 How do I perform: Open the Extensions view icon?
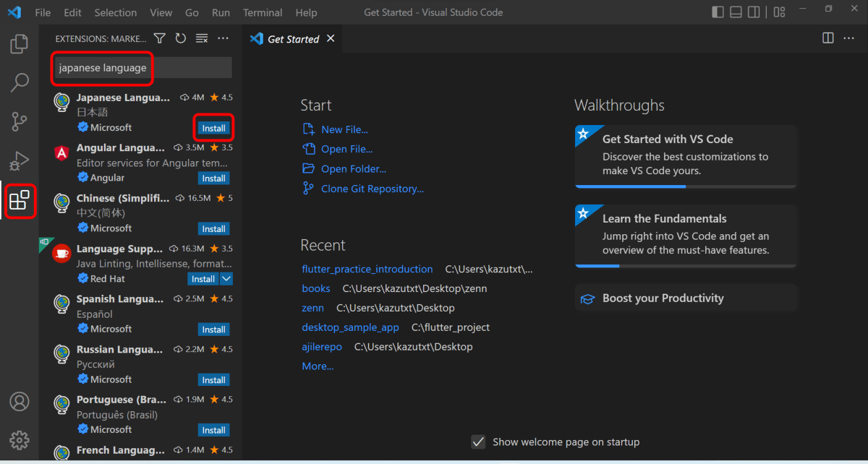[x=20, y=200]
